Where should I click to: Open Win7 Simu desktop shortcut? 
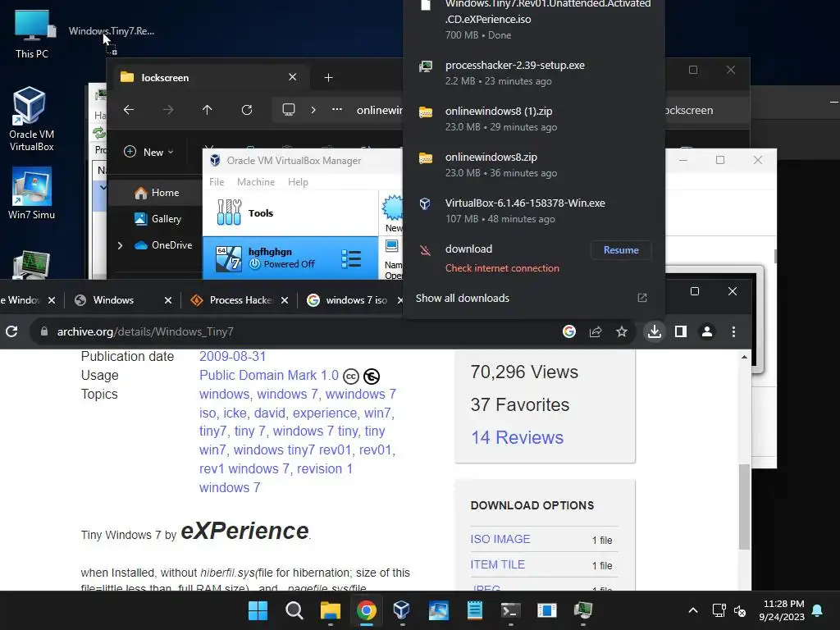pyautogui.click(x=31, y=193)
